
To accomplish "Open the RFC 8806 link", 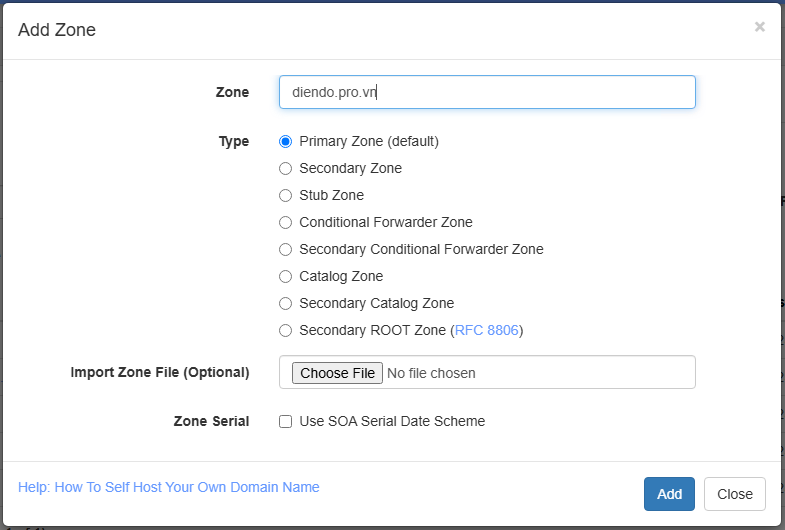I will tap(487, 331).
